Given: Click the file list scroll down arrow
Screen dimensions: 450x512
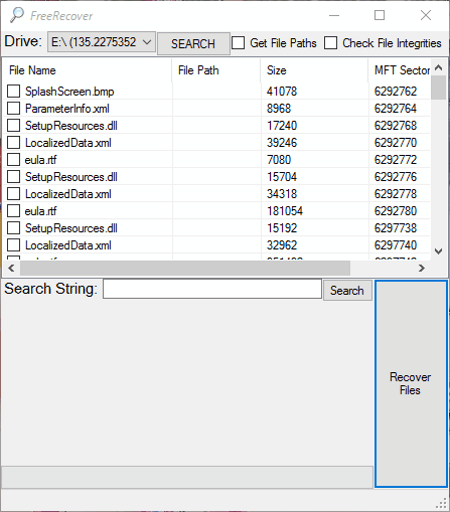Looking at the screenshot, I should click(439, 251).
